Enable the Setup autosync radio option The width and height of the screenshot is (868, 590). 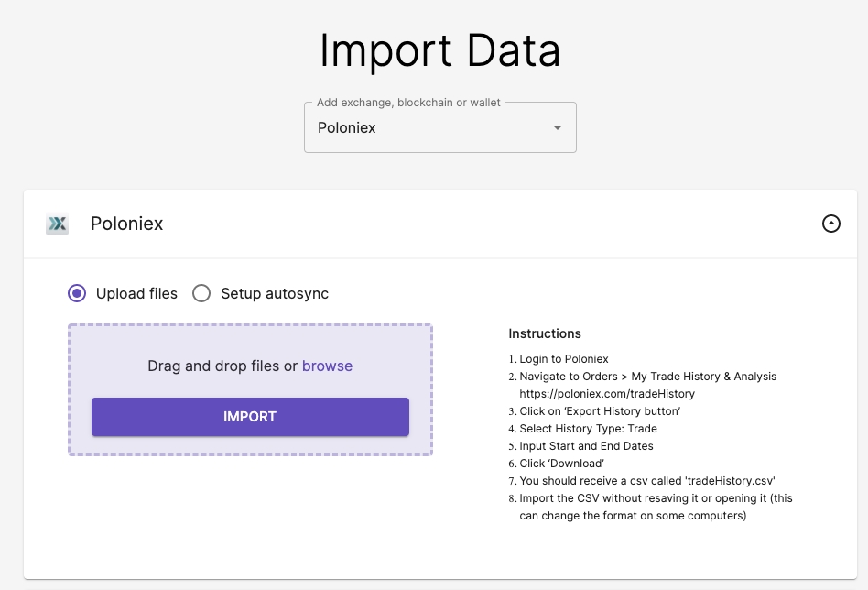(x=201, y=294)
